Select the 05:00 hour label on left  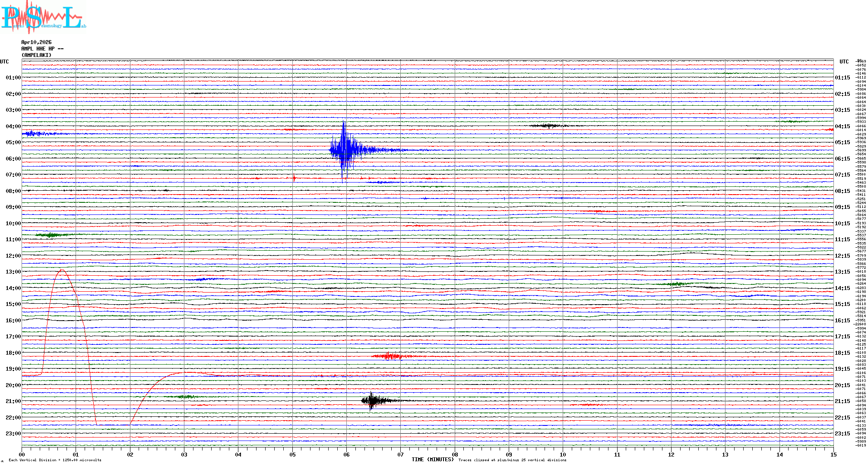(13, 142)
